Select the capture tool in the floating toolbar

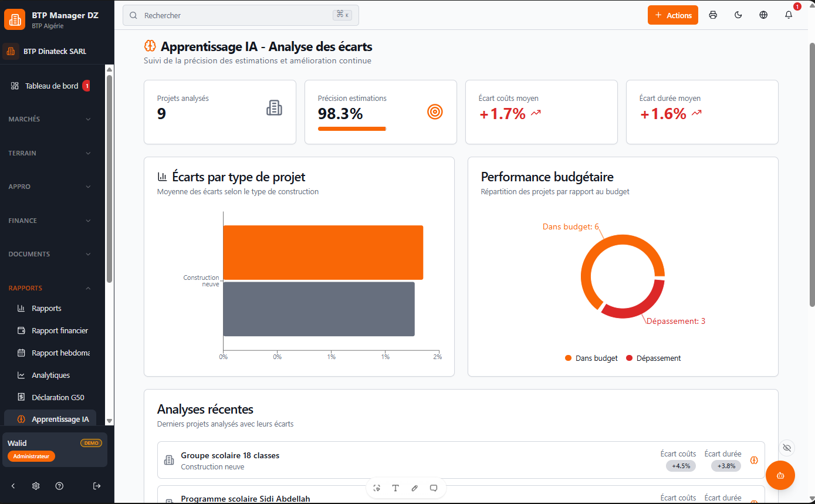pyautogui.click(x=377, y=488)
